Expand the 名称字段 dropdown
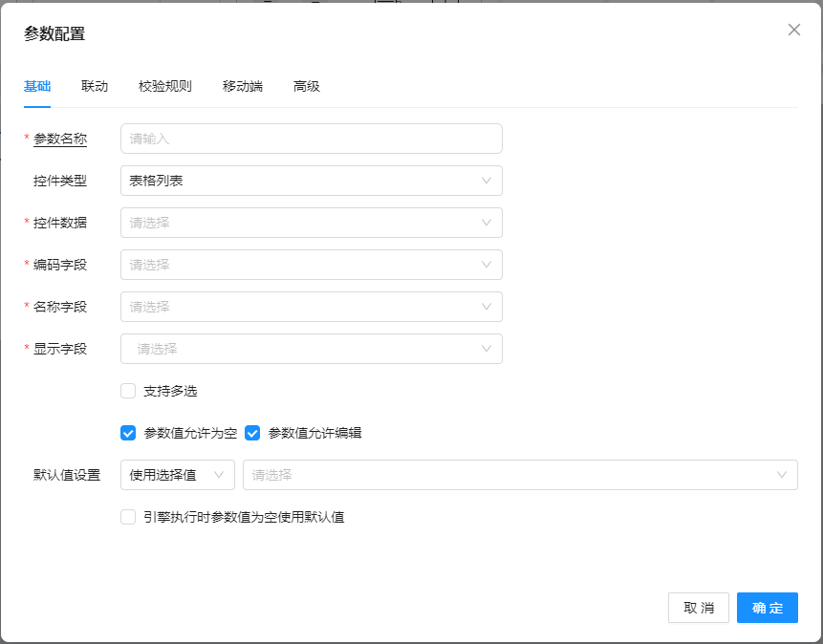Image resolution: width=823 pixels, height=644 pixels. tap(311, 307)
